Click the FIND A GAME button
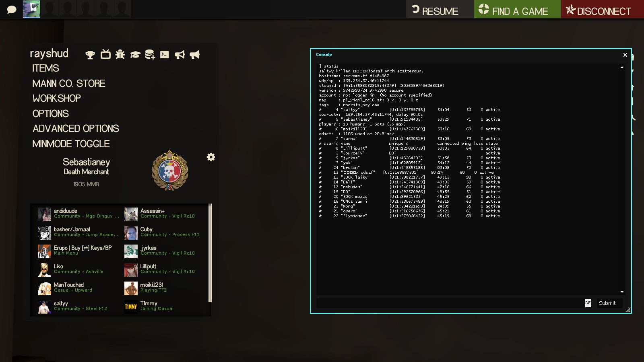Screen dimensions: 644x362 point(517,10)
